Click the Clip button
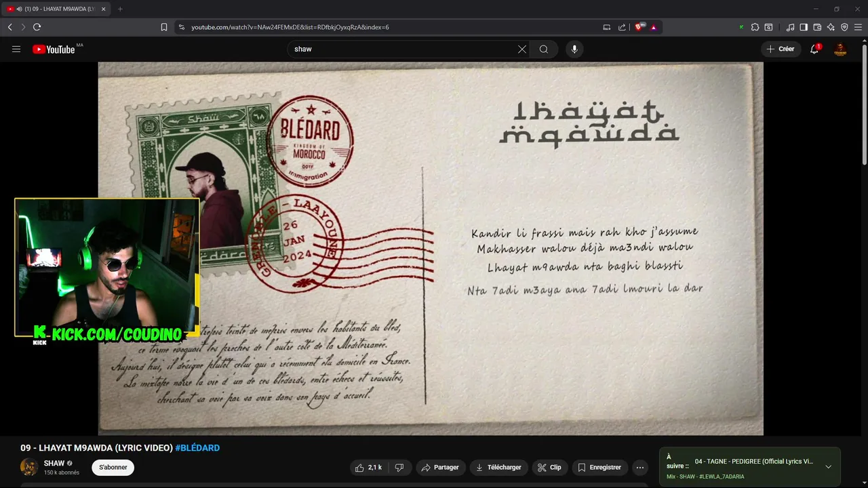 [549, 468]
